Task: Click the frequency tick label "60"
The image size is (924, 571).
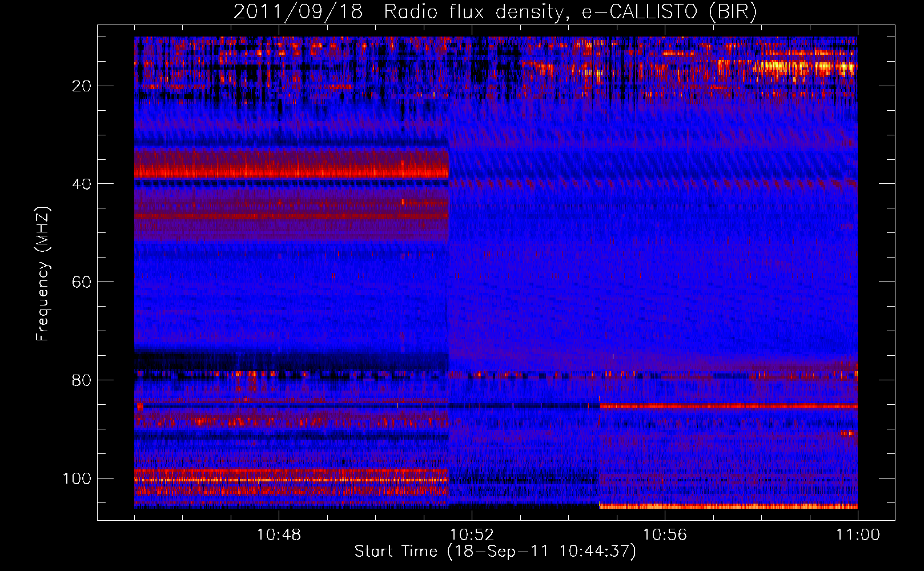Action: [82, 282]
